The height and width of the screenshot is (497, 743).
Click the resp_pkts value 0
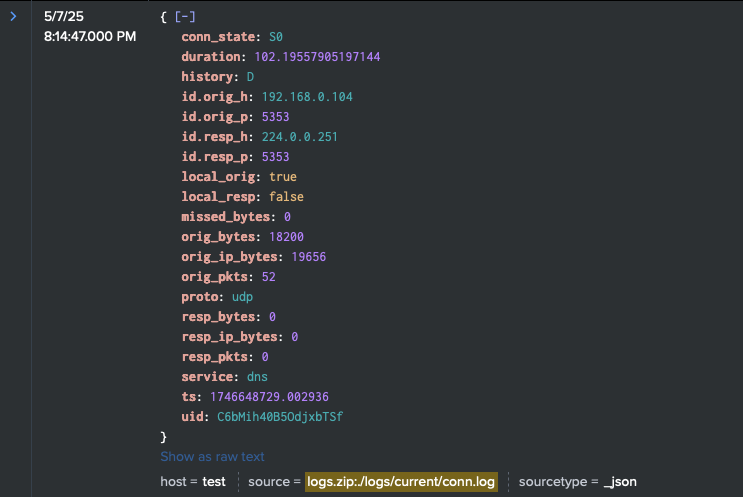click(x=265, y=357)
